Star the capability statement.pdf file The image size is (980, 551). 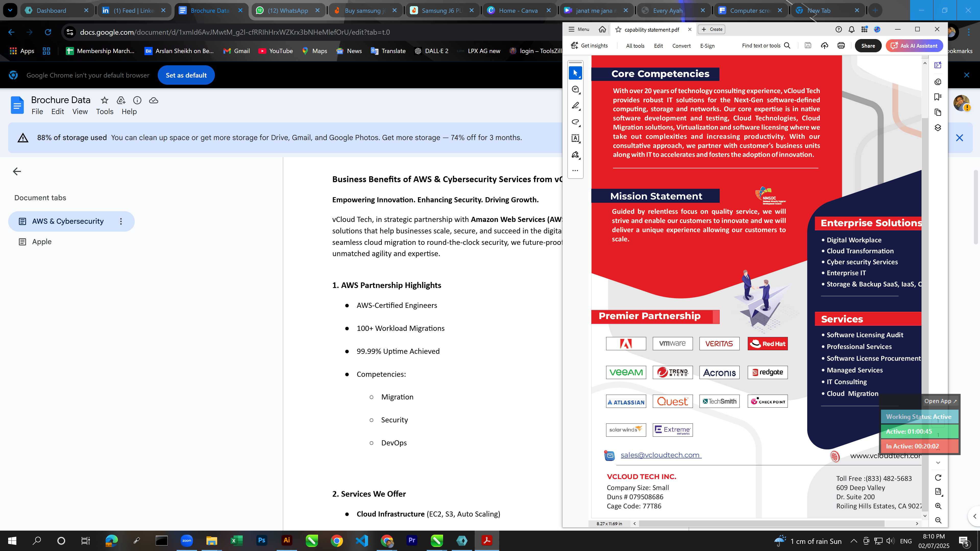tap(618, 29)
